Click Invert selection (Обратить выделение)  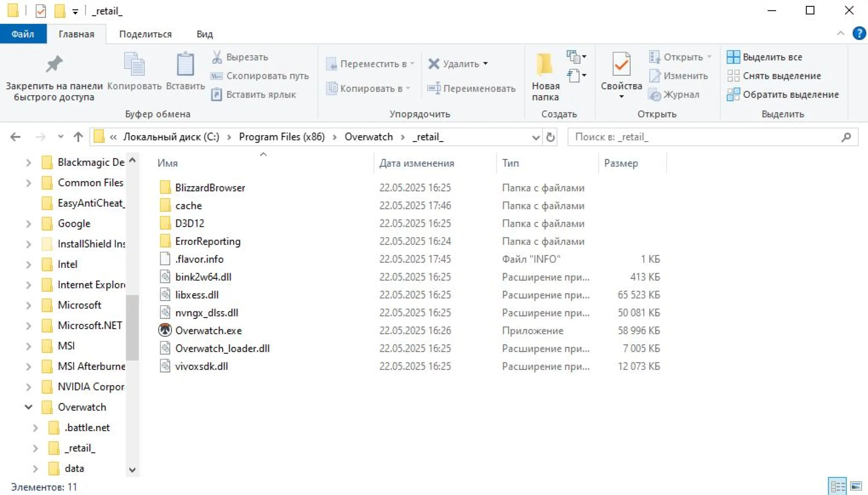(783, 95)
